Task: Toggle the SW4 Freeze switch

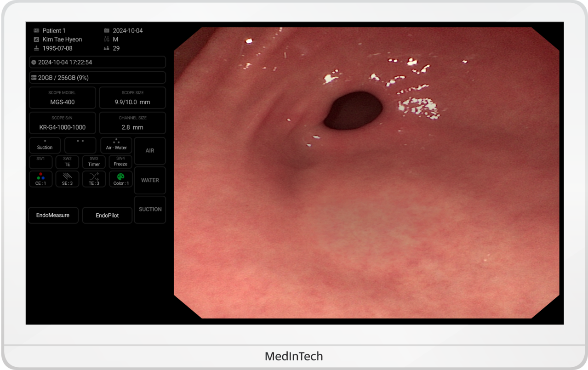Action: tap(120, 162)
